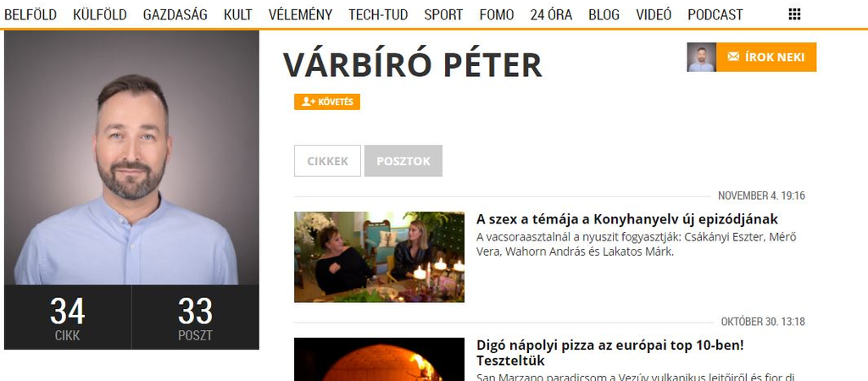Switch to the Cikkek tab
The image size is (868, 381).
(328, 161)
